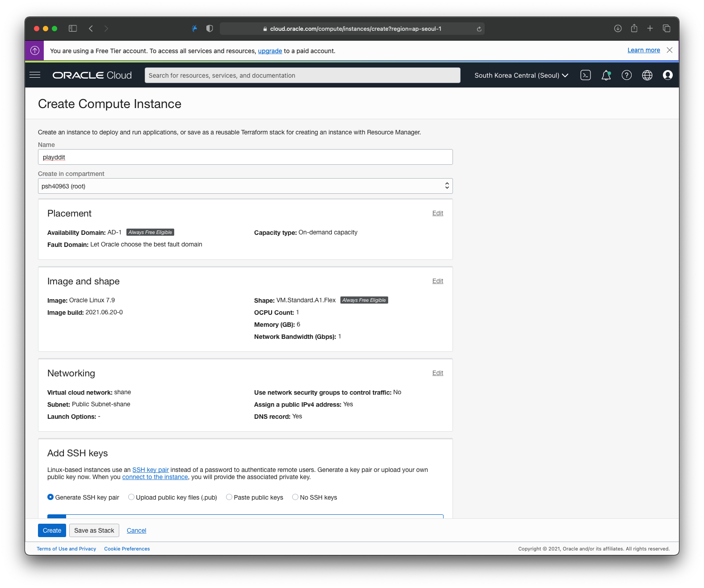The height and width of the screenshot is (588, 704).
Task: Click the Always Free Eligible badge by AD-1
Action: point(151,232)
